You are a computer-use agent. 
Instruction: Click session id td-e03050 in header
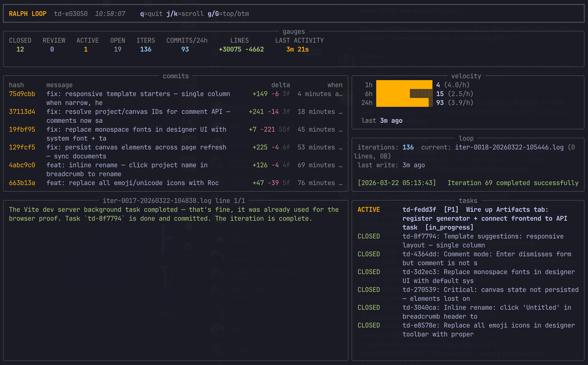[x=71, y=14]
